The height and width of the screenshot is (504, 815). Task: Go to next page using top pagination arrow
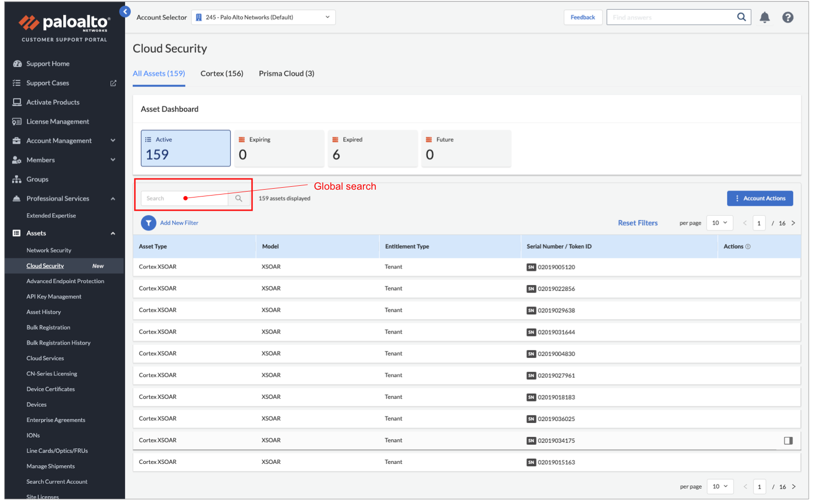click(x=793, y=223)
